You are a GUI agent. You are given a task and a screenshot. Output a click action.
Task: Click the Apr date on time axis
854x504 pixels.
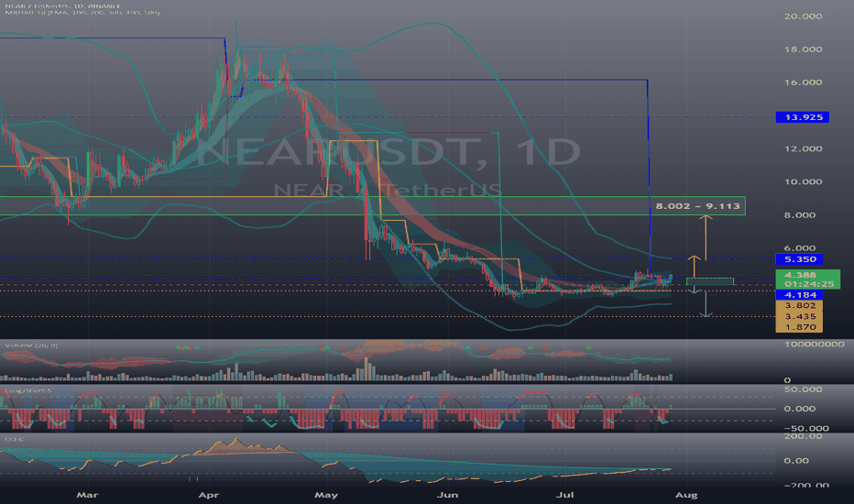[x=209, y=495]
